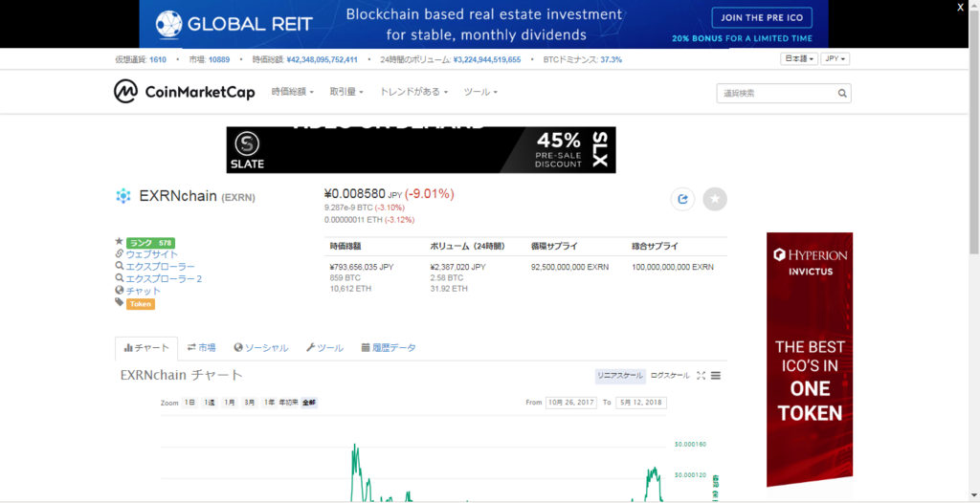Add EXRNchain to watchlist star

click(715, 199)
